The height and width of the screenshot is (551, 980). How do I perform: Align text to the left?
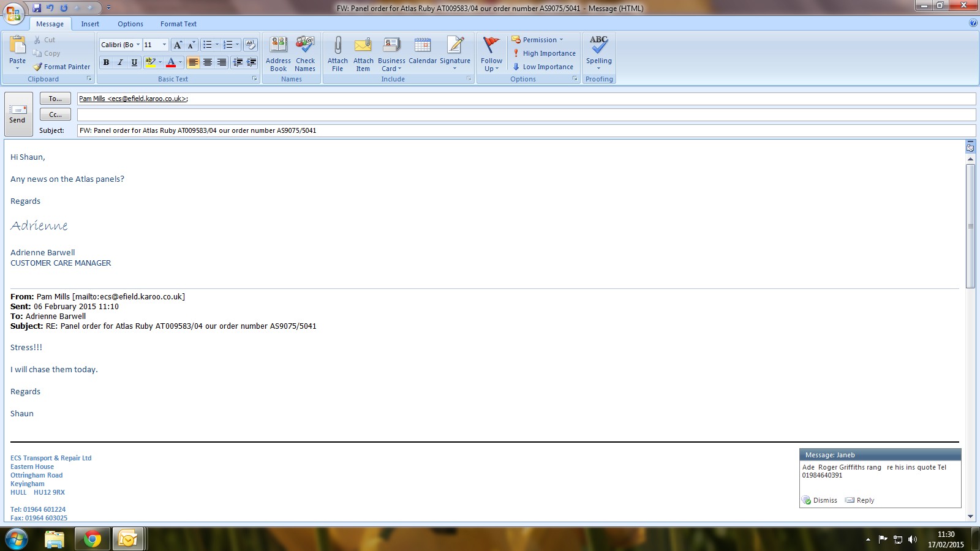click(193, 62)
